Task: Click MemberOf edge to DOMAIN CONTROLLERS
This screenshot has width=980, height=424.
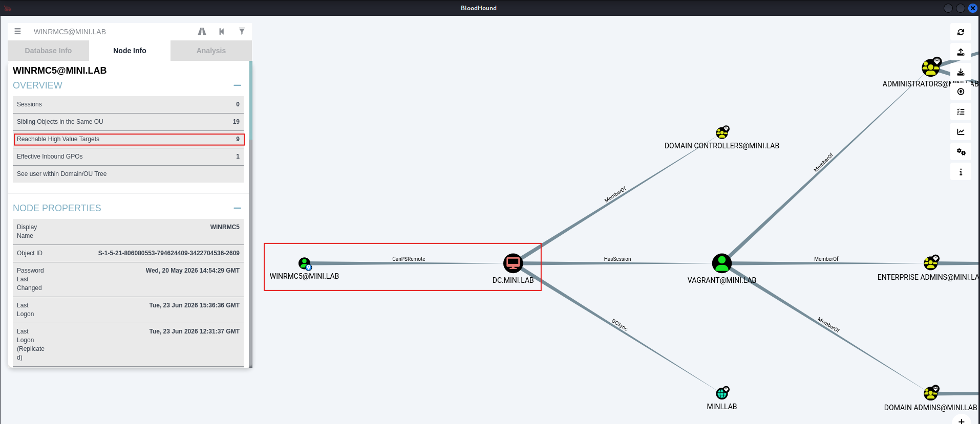Action: pos(615,195)
